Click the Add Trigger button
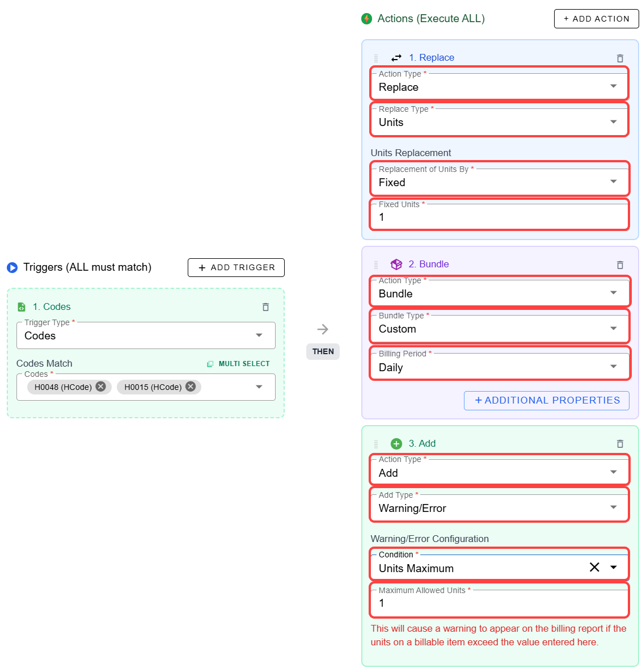 [236, 267]
